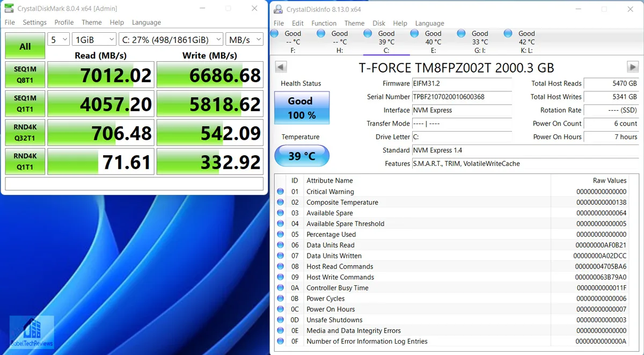644x355 pixels.
Task: Click the 39 °C temperature button
Action: (x=302, y=156)
